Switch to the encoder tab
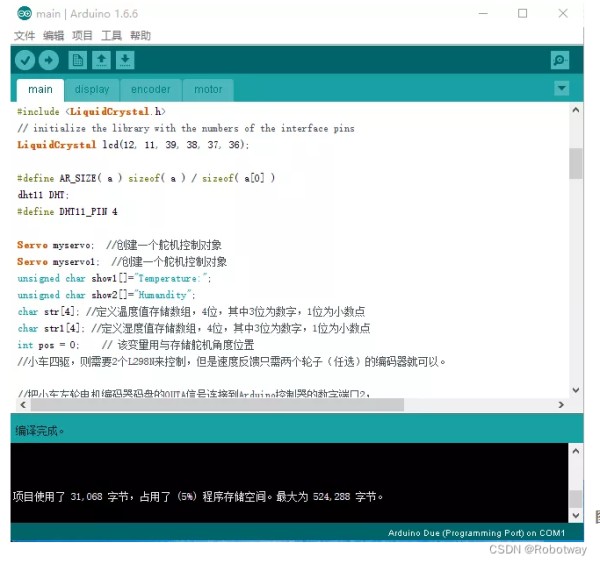The width and height of the screenshot is (600, 564). point(151,90)
